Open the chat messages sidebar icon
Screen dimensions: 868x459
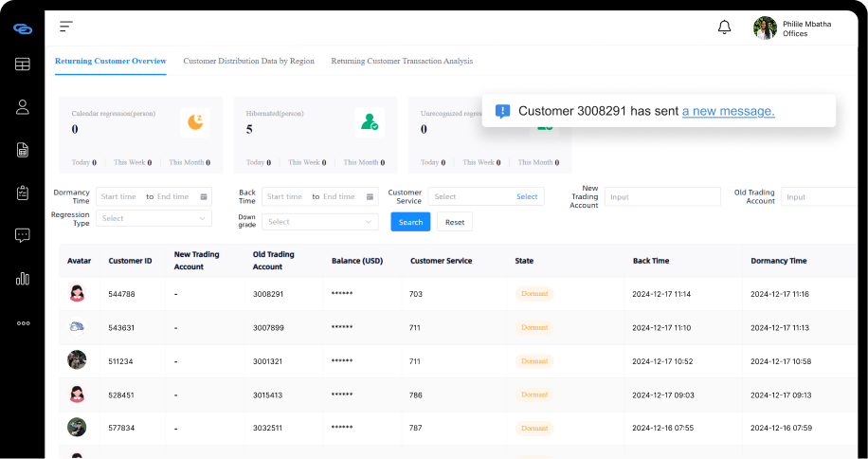(x=23, y=235)
